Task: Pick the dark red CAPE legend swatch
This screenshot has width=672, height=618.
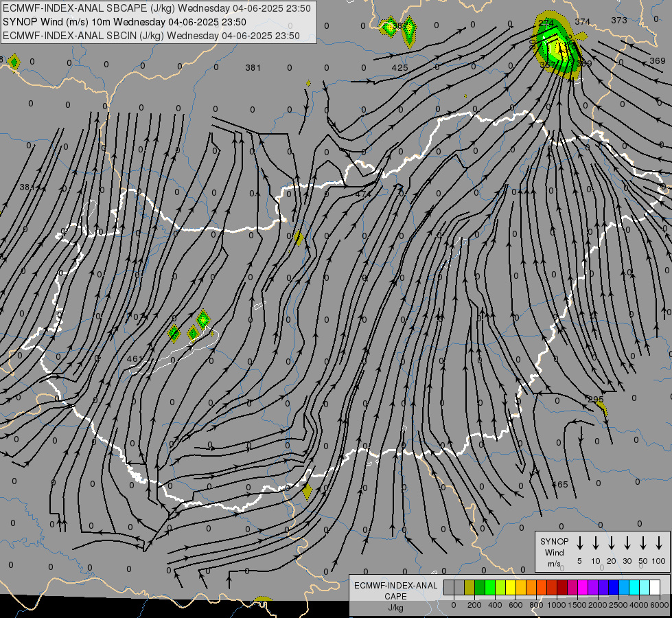Action: tap(562, 587)
